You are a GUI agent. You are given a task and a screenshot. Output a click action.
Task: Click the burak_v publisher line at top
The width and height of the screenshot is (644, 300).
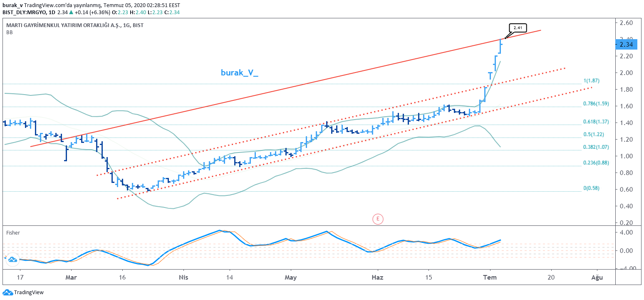click(92, 5)
